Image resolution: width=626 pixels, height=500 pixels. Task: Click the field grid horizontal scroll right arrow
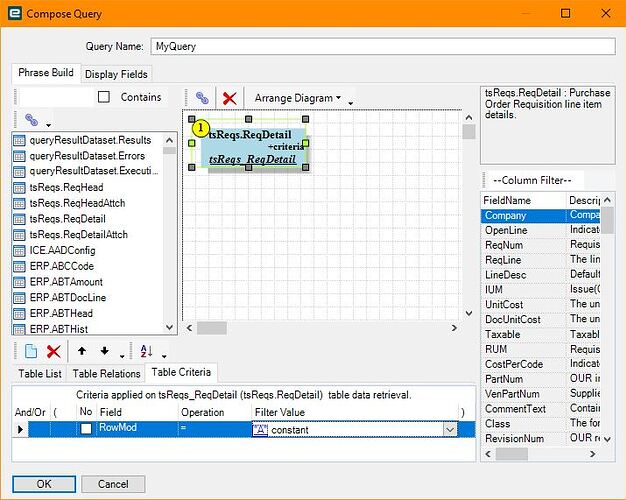[x=592, y=454]
